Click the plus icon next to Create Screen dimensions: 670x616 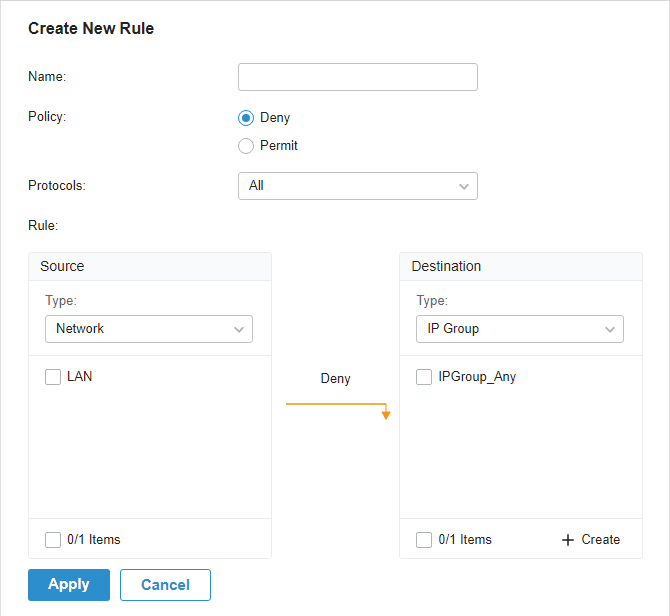(x=567, y=540)
